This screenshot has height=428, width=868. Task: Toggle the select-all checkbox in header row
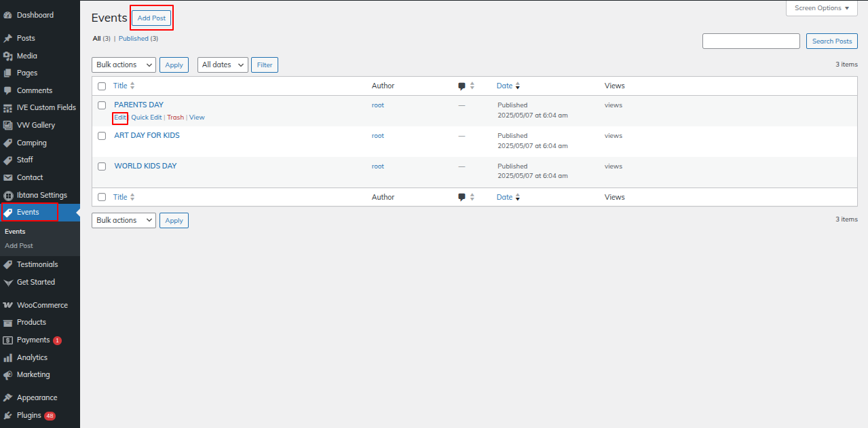(x=102, y=86)
